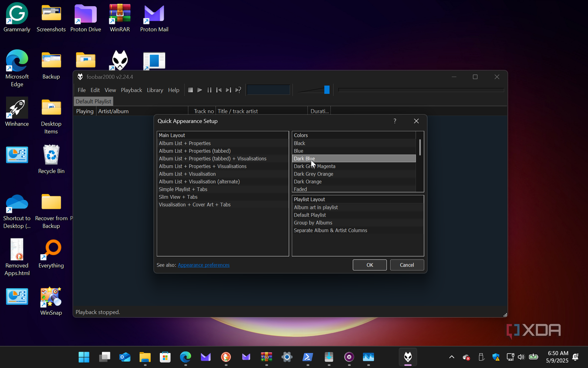Select the Winhance rocket icon on the desktop
The image size is (588, 368).
click(x=17, y=112)
